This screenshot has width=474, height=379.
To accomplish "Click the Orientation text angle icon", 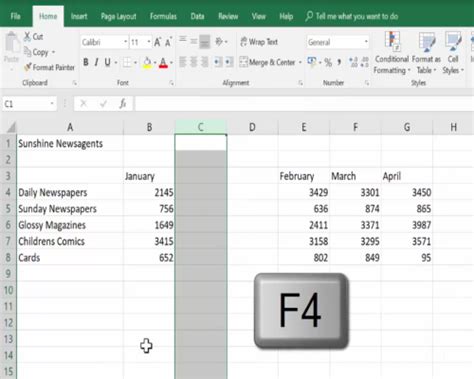I will 219,42.
